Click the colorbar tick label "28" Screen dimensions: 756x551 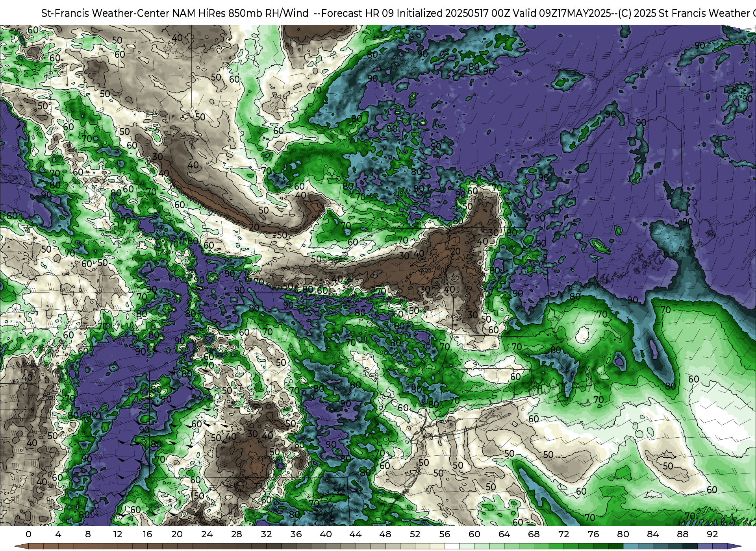pyautogui.click(x=237, y=534)
